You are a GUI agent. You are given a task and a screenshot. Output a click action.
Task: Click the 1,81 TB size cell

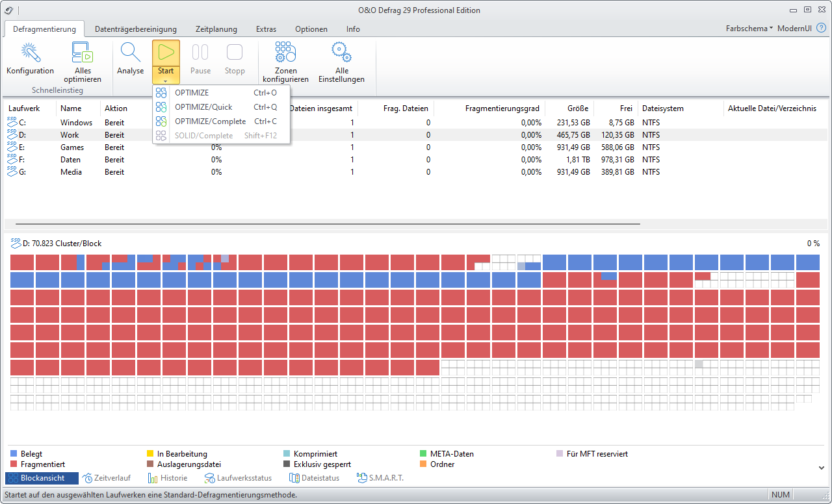[578, 159]
